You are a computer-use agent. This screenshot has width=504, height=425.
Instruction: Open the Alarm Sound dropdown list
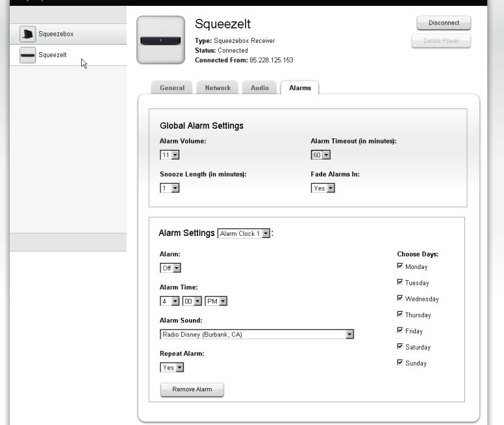point(257,335)
